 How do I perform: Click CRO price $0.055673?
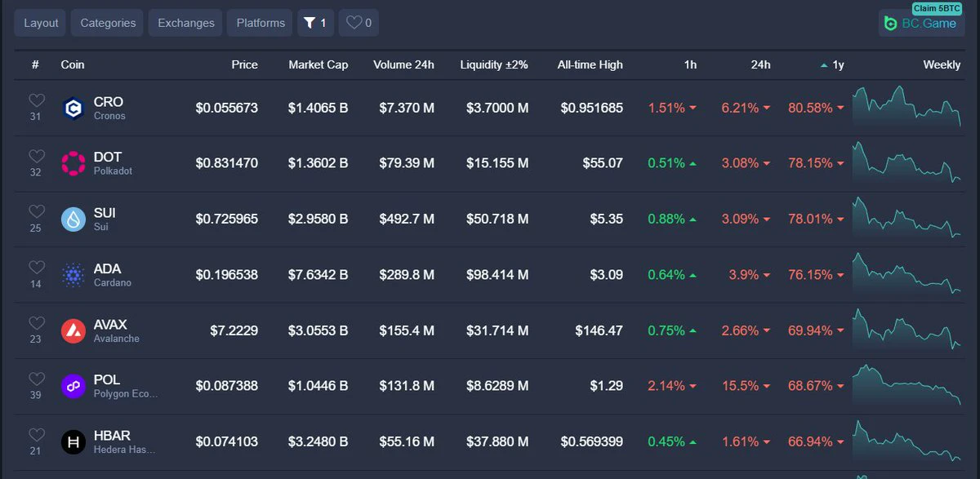pos(227,108)
